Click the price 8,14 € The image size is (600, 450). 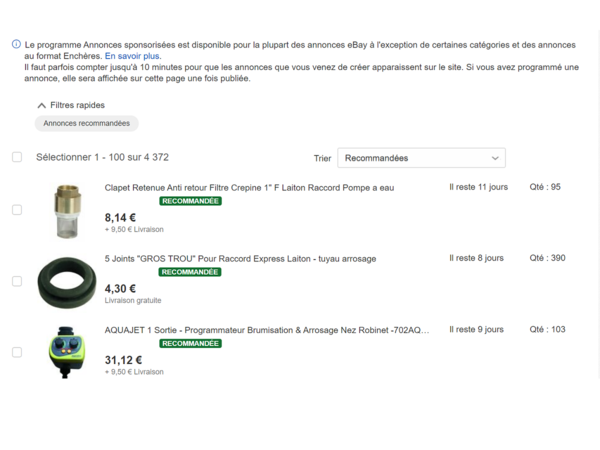[x=120, y=218]
